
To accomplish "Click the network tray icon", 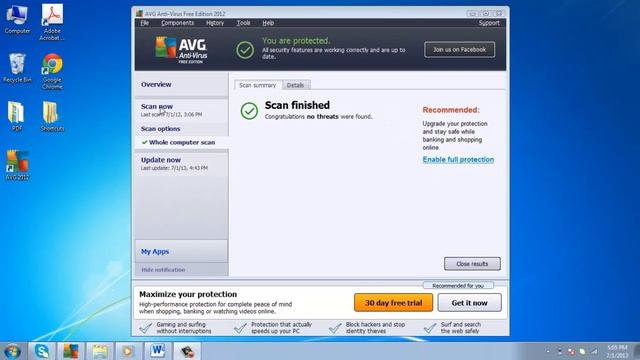I will [x=594, y=351].
